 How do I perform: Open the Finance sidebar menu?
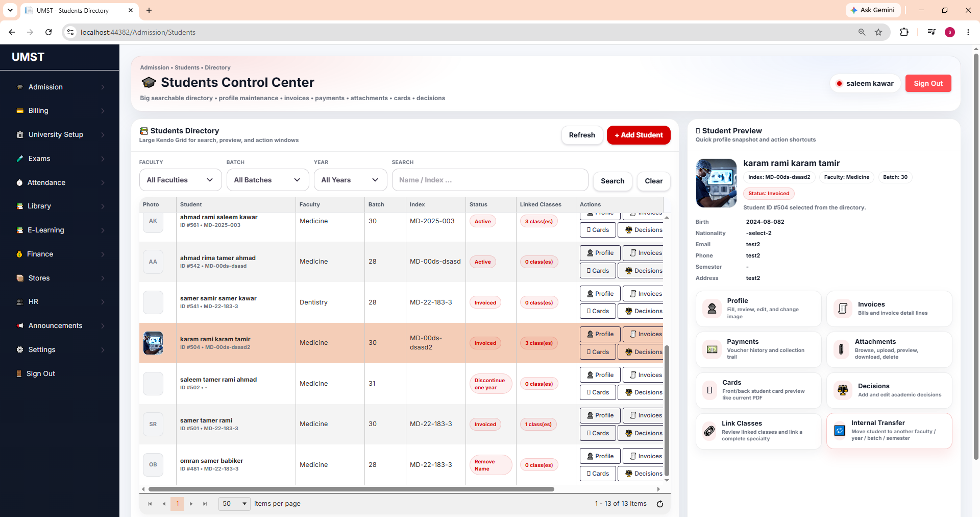coord(60,254)
